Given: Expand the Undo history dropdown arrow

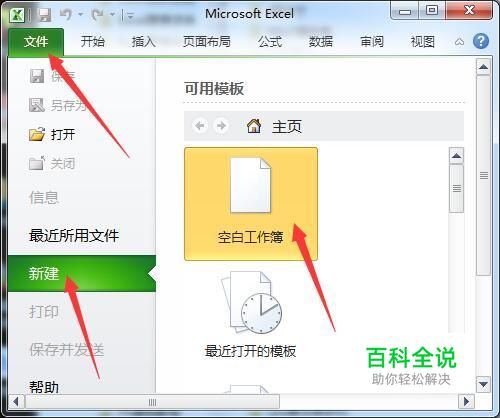Looking at the screenshot, I should 80,15.
